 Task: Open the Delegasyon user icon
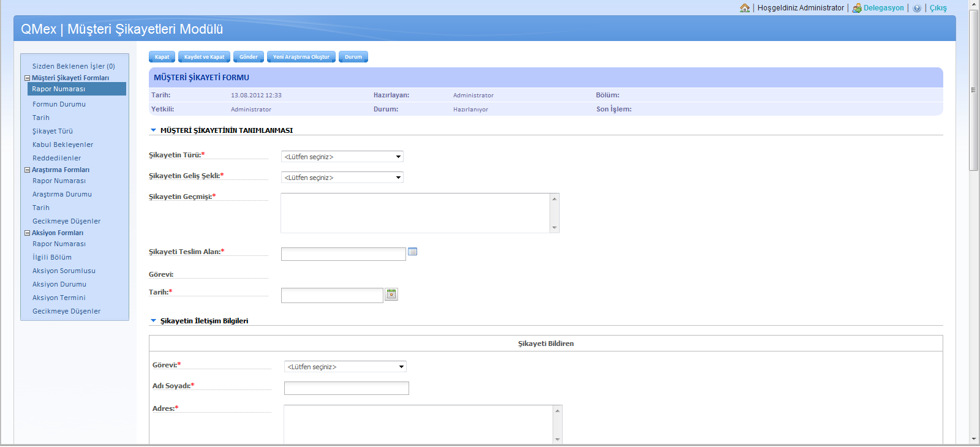coord(857,8)
